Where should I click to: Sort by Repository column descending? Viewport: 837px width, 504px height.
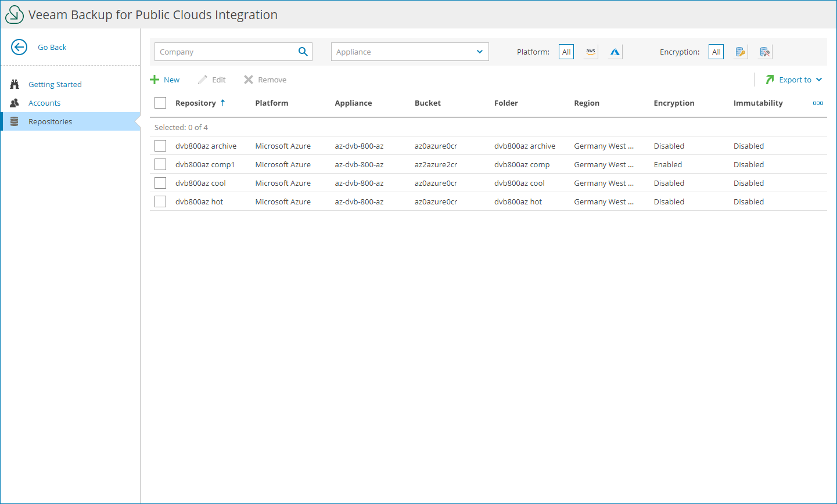[195, 103]
